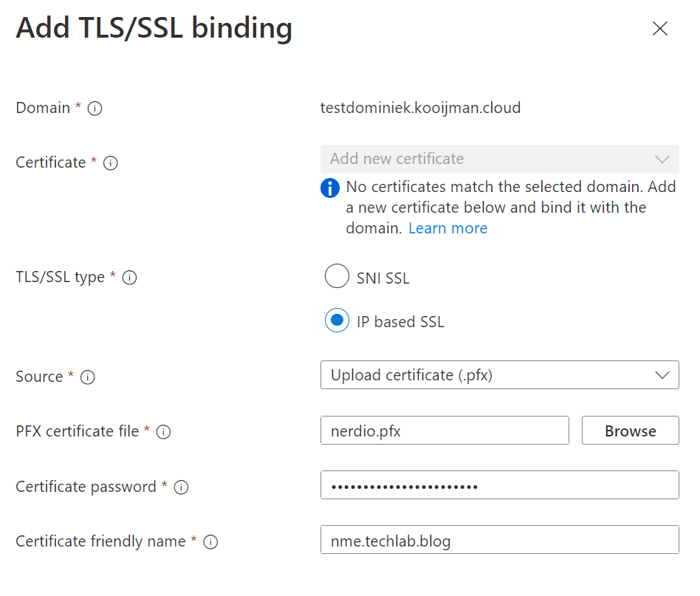
Task: Click the domain text testdominiek.kooijman.cloud
Action: pos(420,108)
